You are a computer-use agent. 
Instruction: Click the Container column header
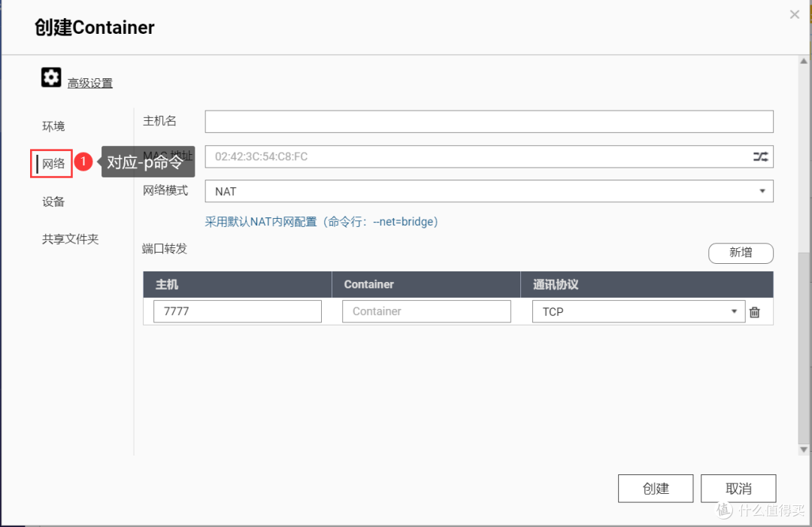[426, 284]
